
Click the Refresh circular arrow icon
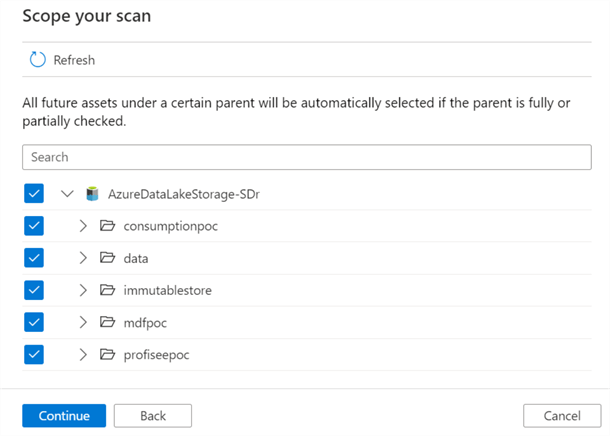pos(38,60)
